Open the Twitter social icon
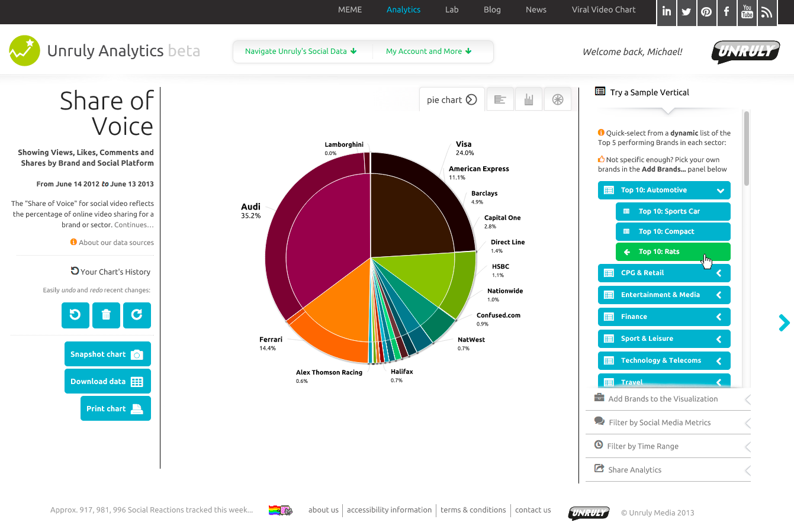 [687, 12]
